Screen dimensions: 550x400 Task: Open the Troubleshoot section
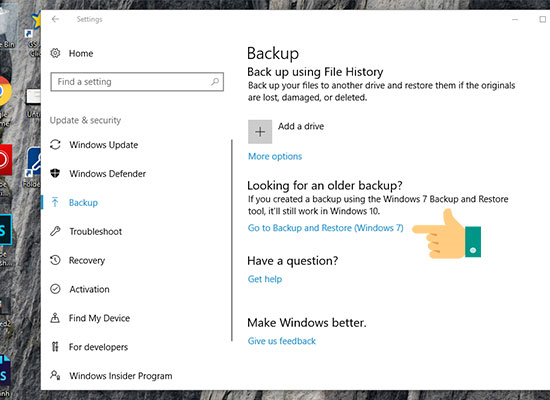click(x=96, y=232)
